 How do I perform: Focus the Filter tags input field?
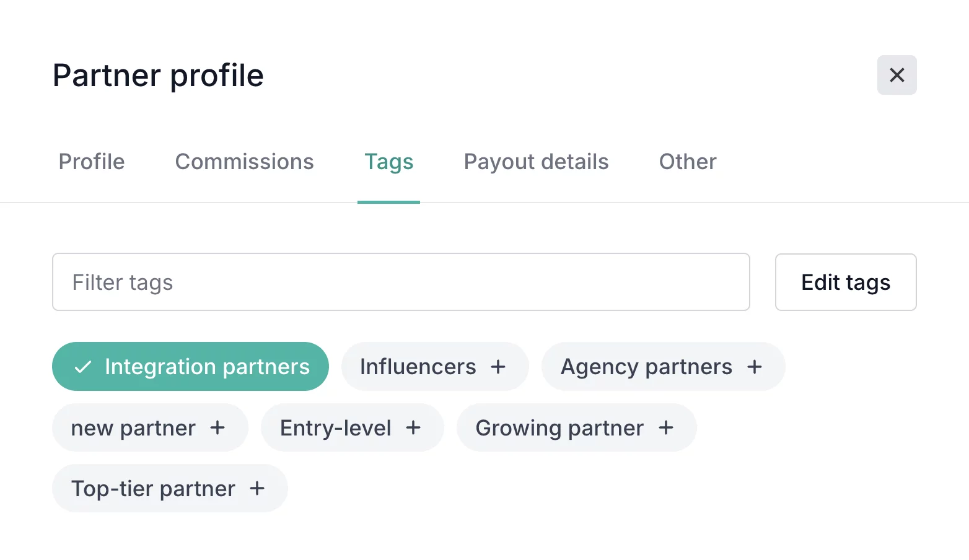(401, 282)
